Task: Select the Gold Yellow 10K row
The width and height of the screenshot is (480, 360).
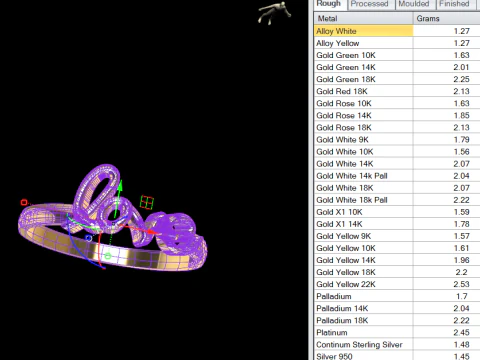Action: (397, 248)
